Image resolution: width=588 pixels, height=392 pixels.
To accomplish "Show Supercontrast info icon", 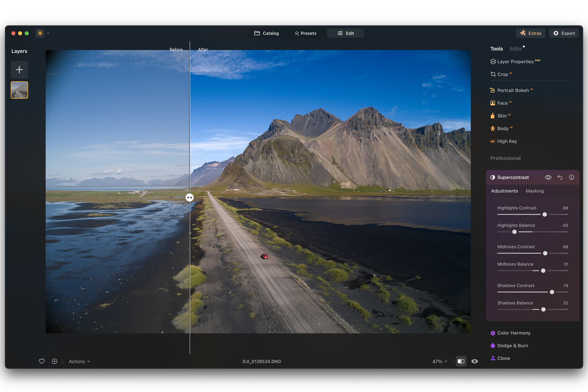I will 572,178.
